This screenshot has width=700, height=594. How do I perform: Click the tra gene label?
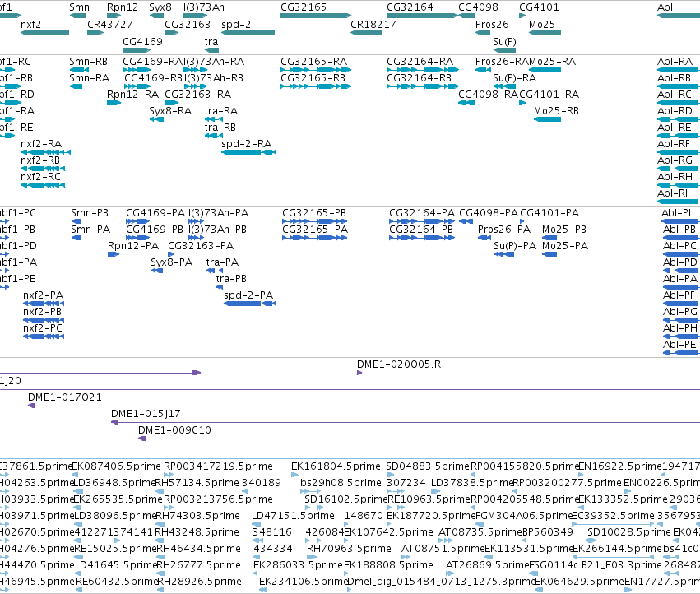[x=211, y=42]
